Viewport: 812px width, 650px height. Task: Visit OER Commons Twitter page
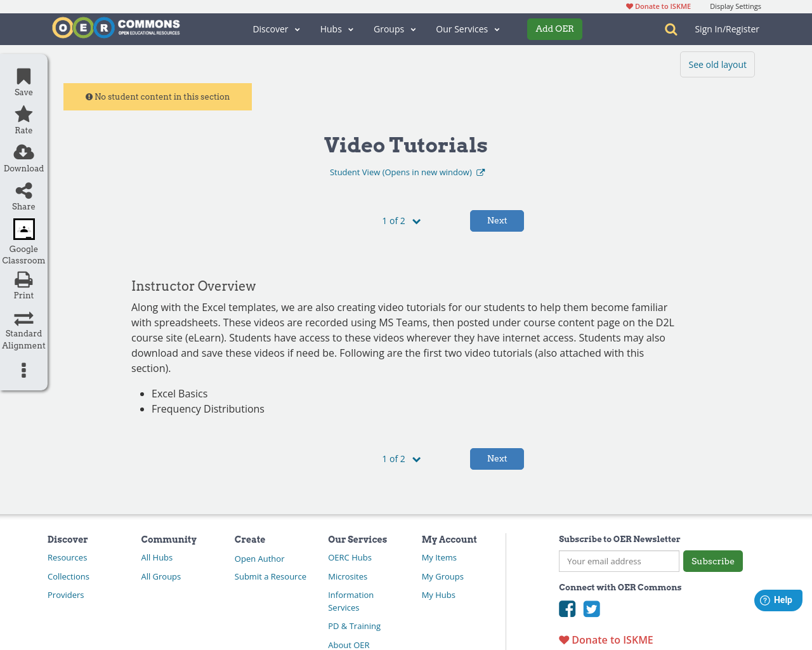pyautogui.click(x=591, y=609)
